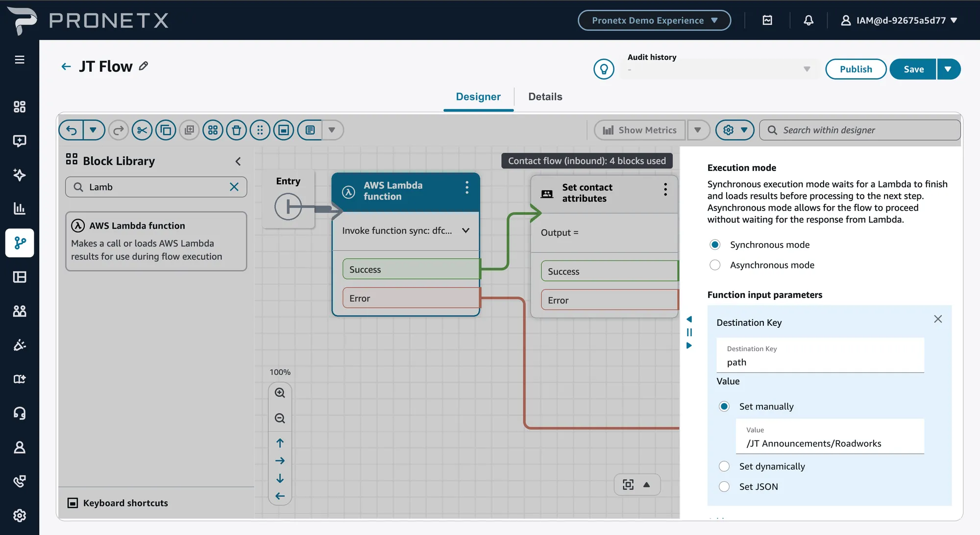980x535 pixels.
Task: Click the Search within designer field
Action: pyautogui.click(x=860, y=130)
